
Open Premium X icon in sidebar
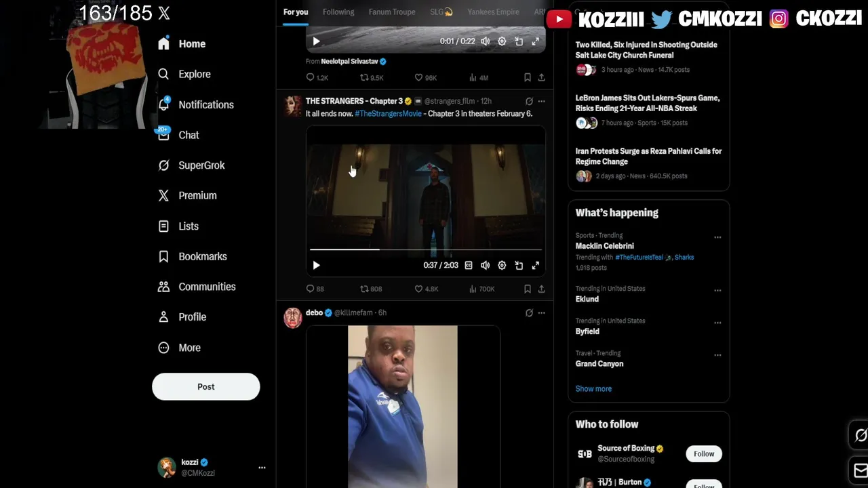pos(163,195)
